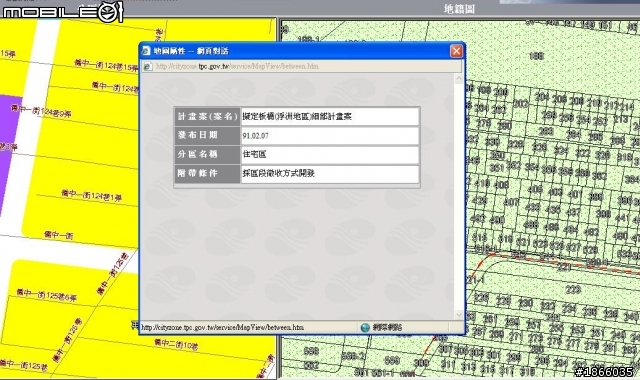Click the 採區段徵收方式開發 condition value

click(x=278, y=173)
